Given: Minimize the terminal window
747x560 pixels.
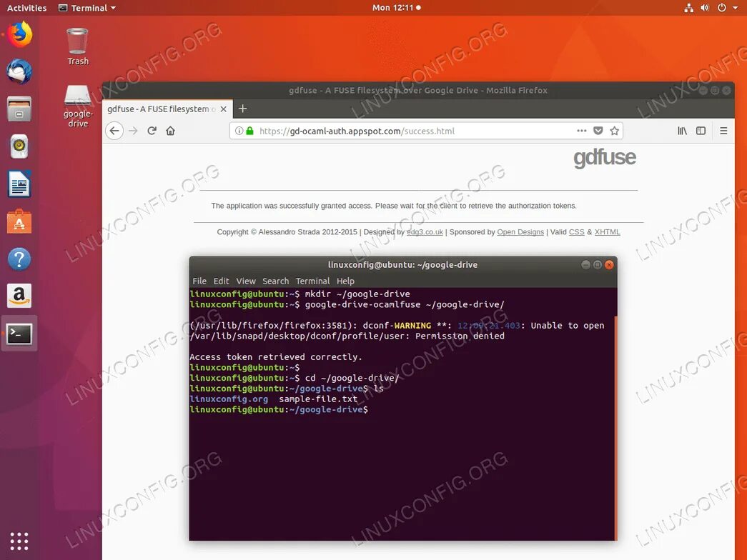Looking at the screenshot, I should tap(586, 265).
